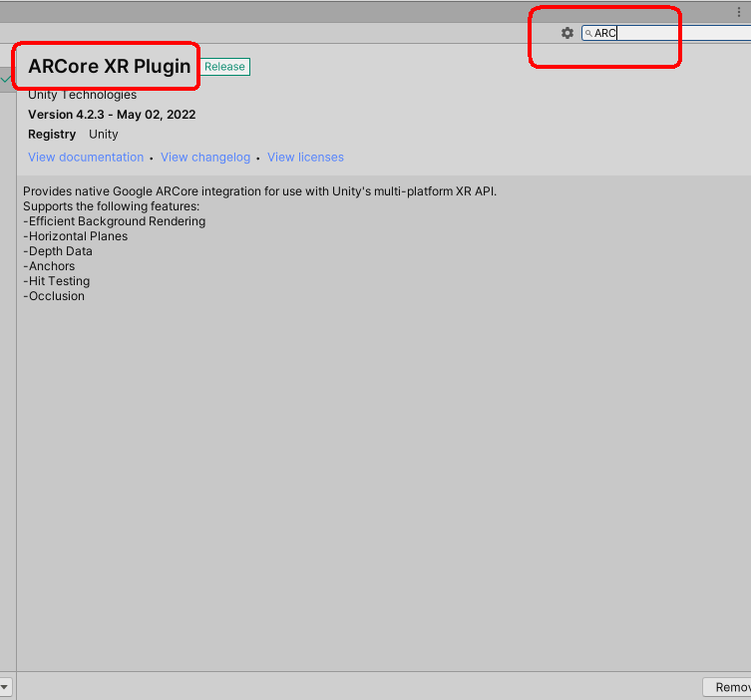This screenshot has width=751, height=700.
Task: Click the Remove button
Action: [727, 687]
